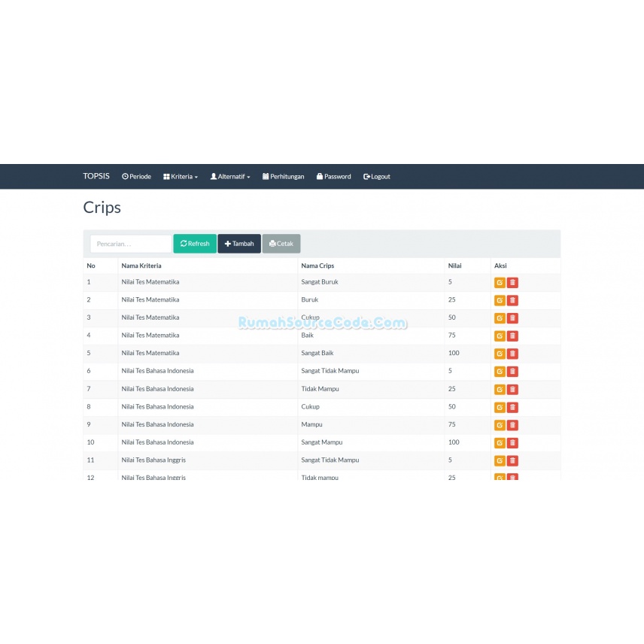The width and height of the screenshot is (644, 644).
Task: Delete row 8 Cukup entry
Action: [x=512, y=407]
